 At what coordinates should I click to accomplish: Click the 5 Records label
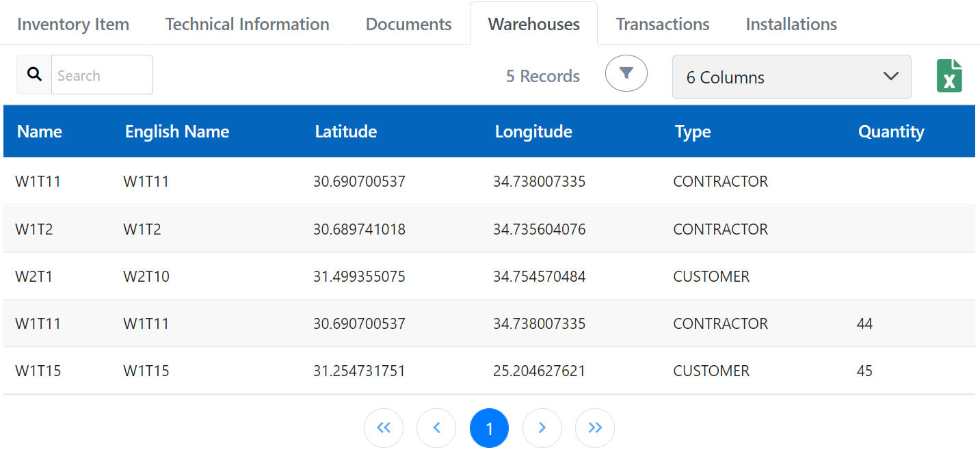pyautogui.click(x=542, y=75)
